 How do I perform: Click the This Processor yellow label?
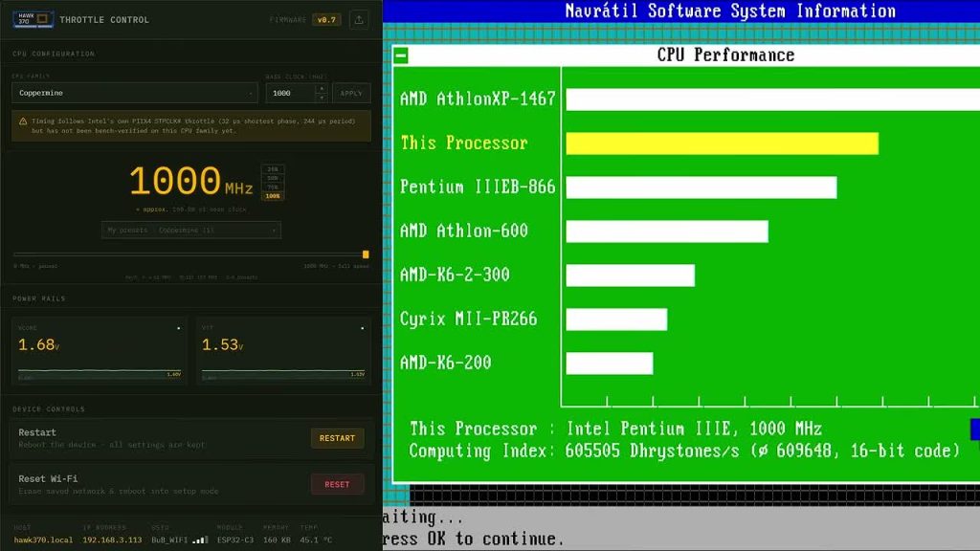pyautogui.click(x=464, y=143)
